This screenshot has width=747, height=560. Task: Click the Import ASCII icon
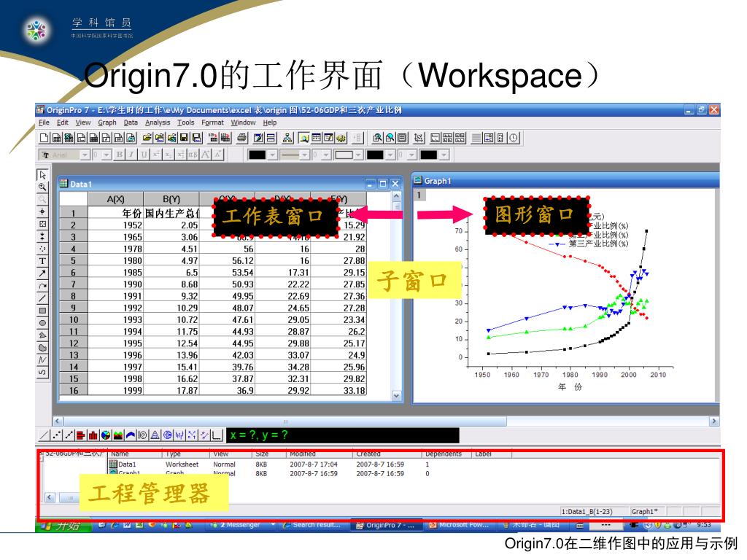(212, 138)
